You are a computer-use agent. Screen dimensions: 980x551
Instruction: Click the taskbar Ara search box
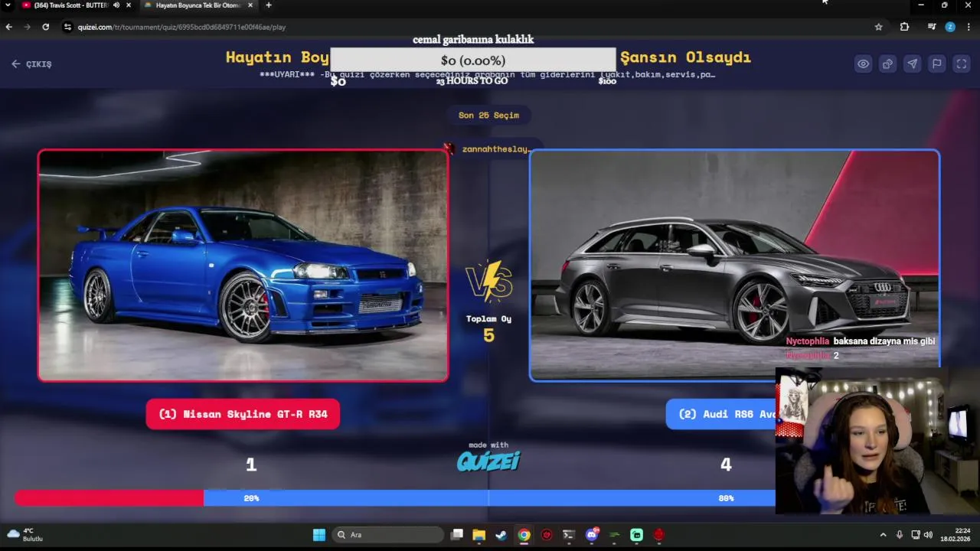pyautogui.click(x=387, y=535)
